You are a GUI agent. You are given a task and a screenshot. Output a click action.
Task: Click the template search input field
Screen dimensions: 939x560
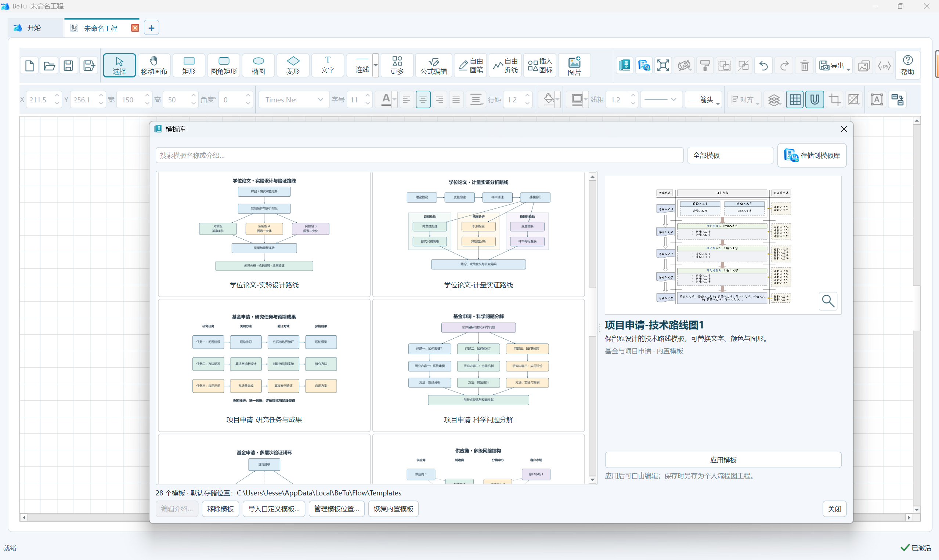click(419, 156)
